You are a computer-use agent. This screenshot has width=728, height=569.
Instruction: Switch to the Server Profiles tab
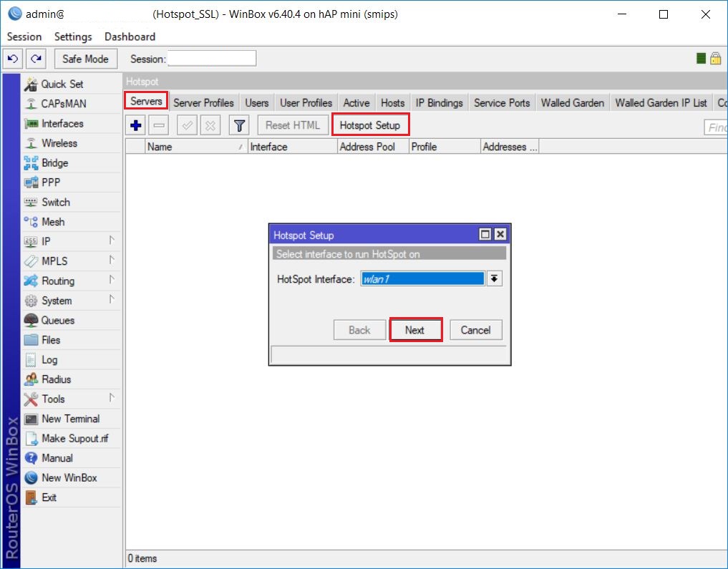coord(203,103)
